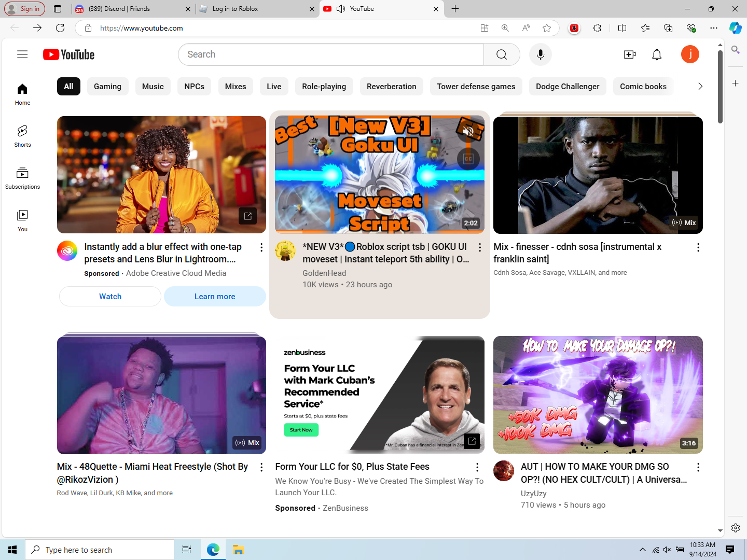Screen dimensions: 747x560
Task: Click the page vertical scrollbar
Action: pos(720,87)
